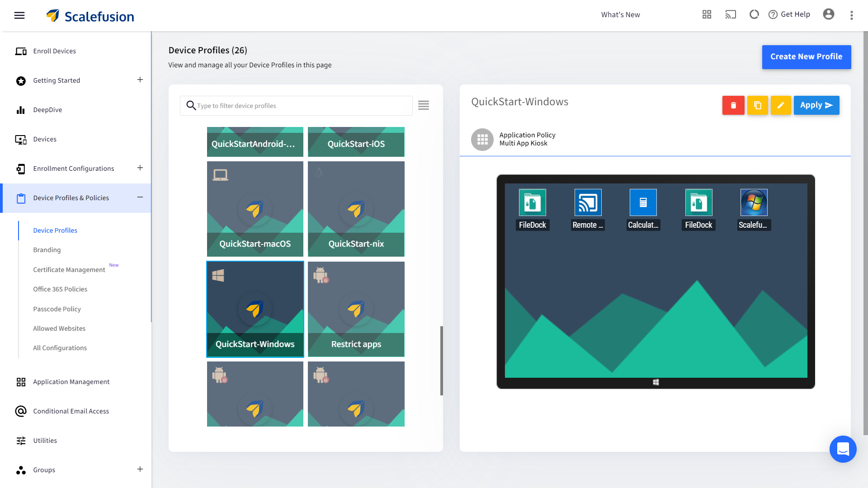Select Device Profiles submenu item

coord(55,230)
